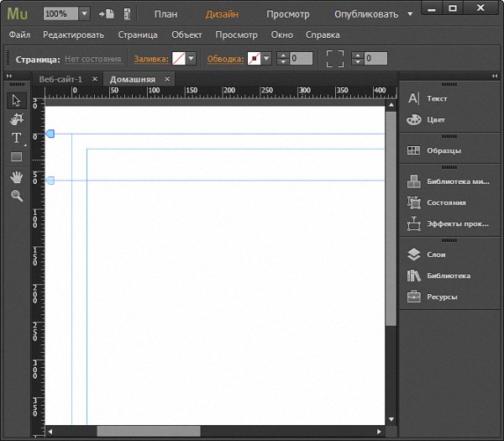504x441 pixels.
Task: Expand the Обводка stroke dropdown arrow
Action: click(x=267, y=59)
